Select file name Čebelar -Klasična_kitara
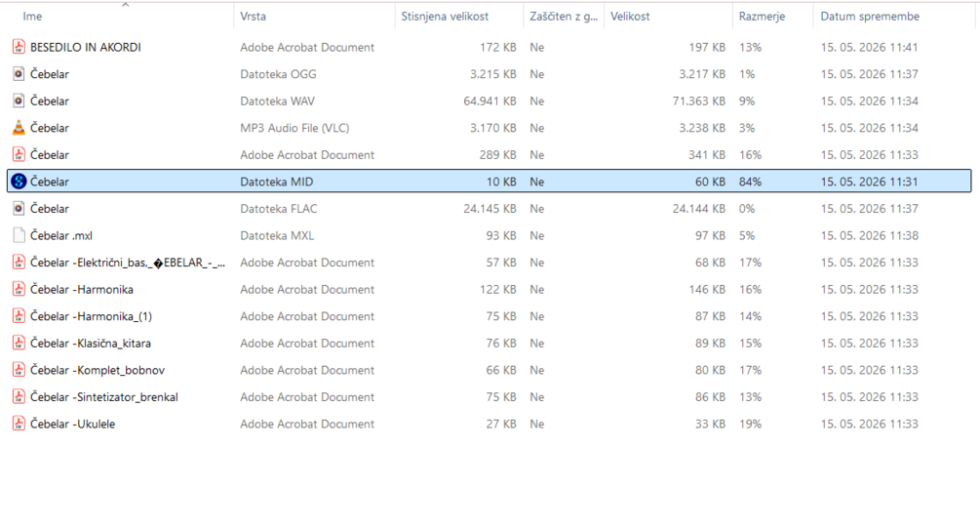 click(91, 343)
